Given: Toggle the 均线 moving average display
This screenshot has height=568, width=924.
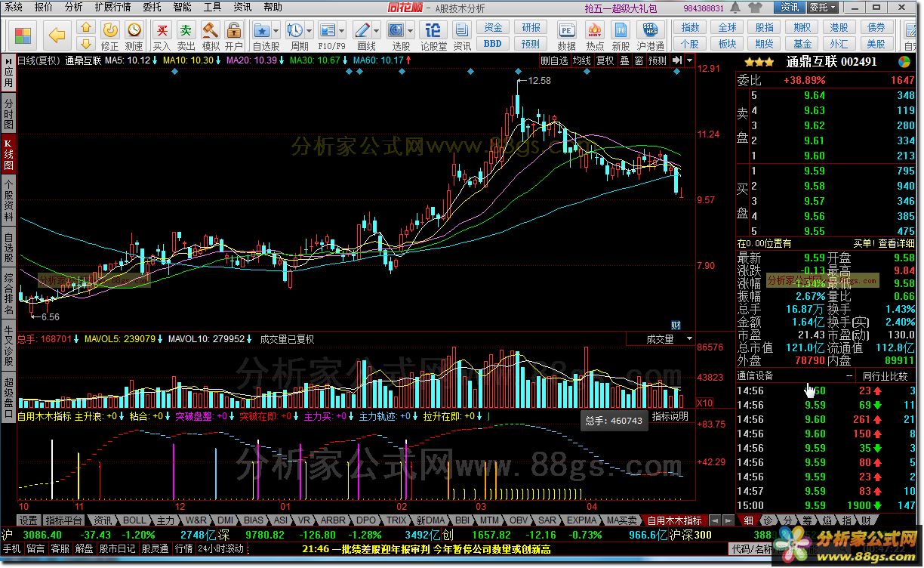Looking at the screenshot, I should point(582,60).
